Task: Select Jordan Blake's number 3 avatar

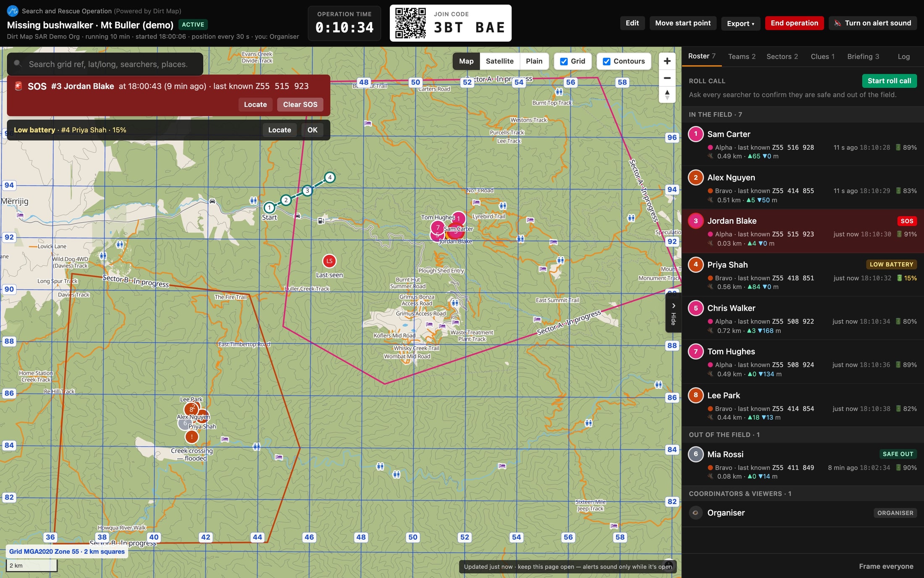Action: (696, 221)
